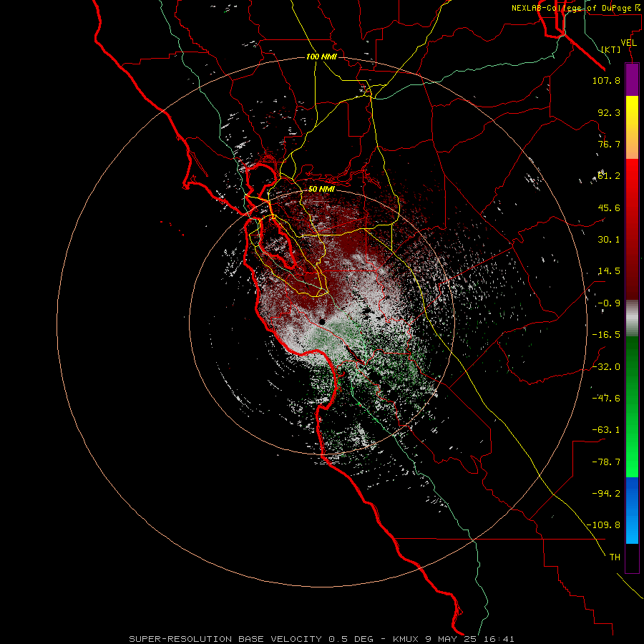The width and height of the screenshot is (644, 644).
Task: Select the -16.5 scale value
Action: click(x=606, y=335)
